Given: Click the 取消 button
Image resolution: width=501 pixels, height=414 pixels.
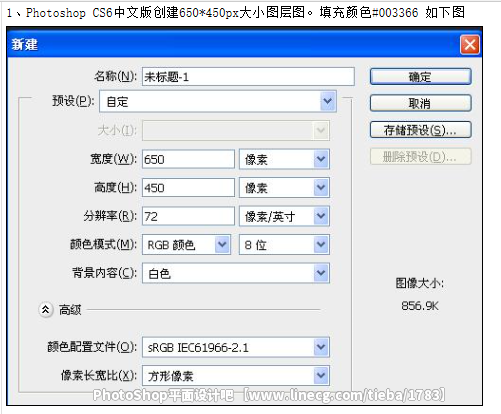Looking at the screenshot, I should [x=421, y=103].
